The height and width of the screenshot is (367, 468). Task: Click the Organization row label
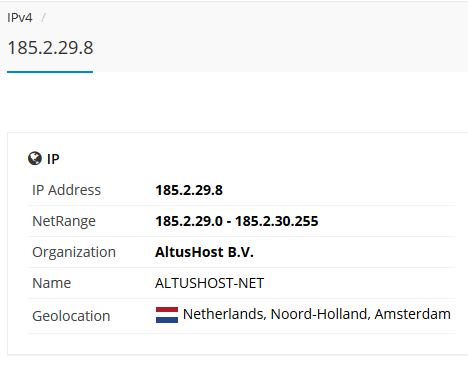pyautogui.click(x=74, y=252)
